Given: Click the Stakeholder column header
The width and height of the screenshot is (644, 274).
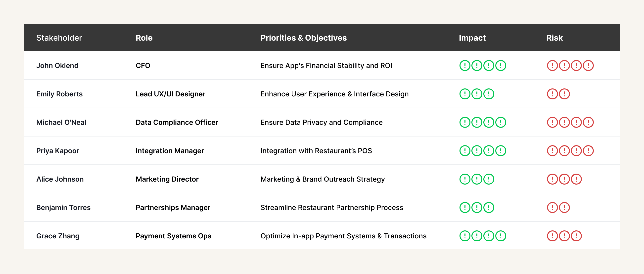Looking at the screenshot, I should 59,38.
